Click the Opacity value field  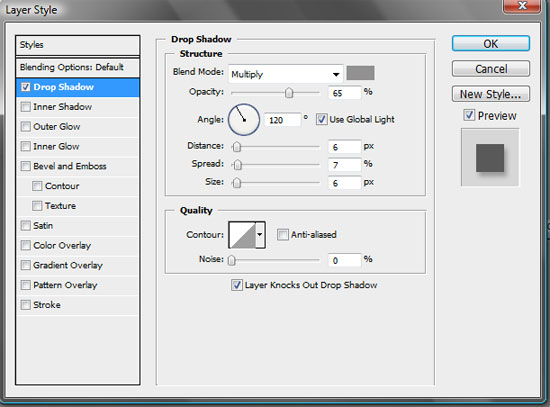344,93
